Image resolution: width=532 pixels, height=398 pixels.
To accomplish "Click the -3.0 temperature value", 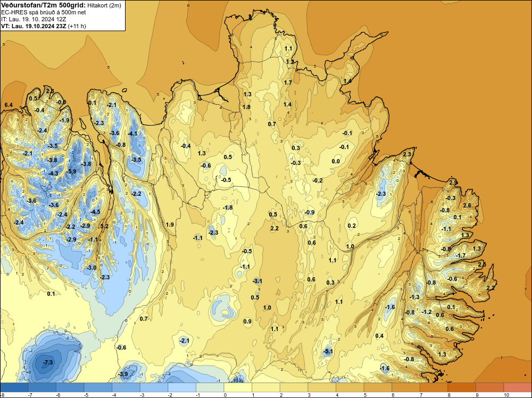I will pyautogui.click(x=92, y=268).
